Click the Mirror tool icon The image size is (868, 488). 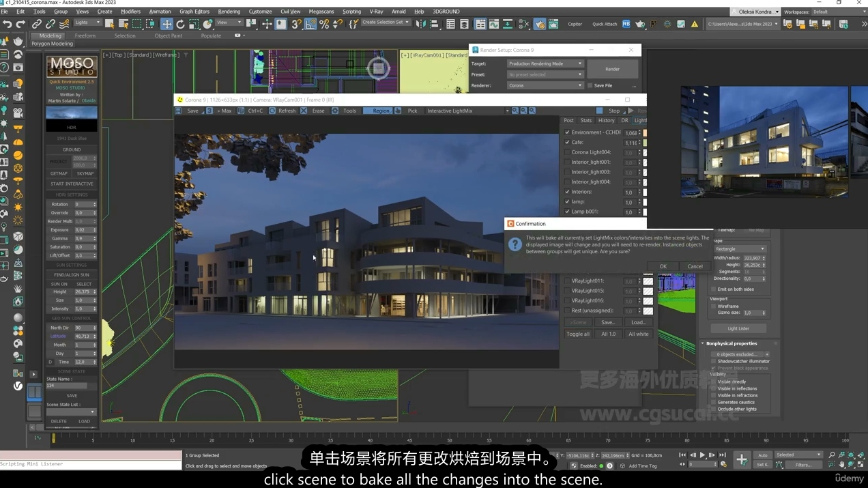[x=420, y=24]
